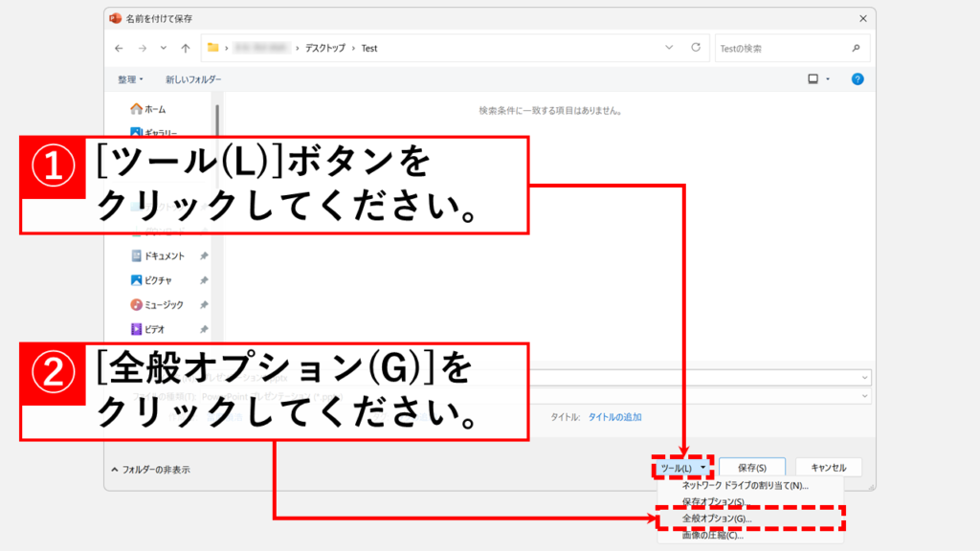Image resolution: width=980 pixels, height=551 pixels.
Task: Click the folder icon in address bar
Action: [x=213, y=48]
